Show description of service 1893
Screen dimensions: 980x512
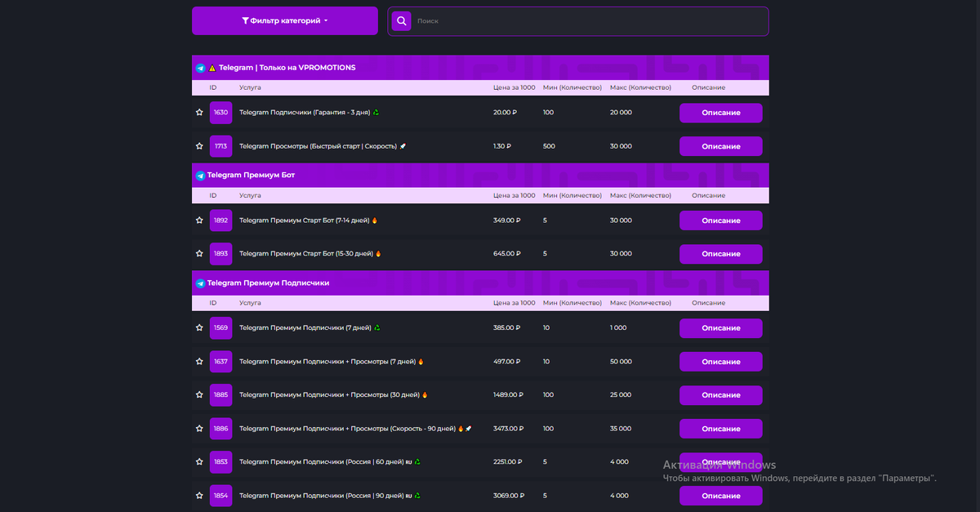pyautogui.click(x=721, y=254)
